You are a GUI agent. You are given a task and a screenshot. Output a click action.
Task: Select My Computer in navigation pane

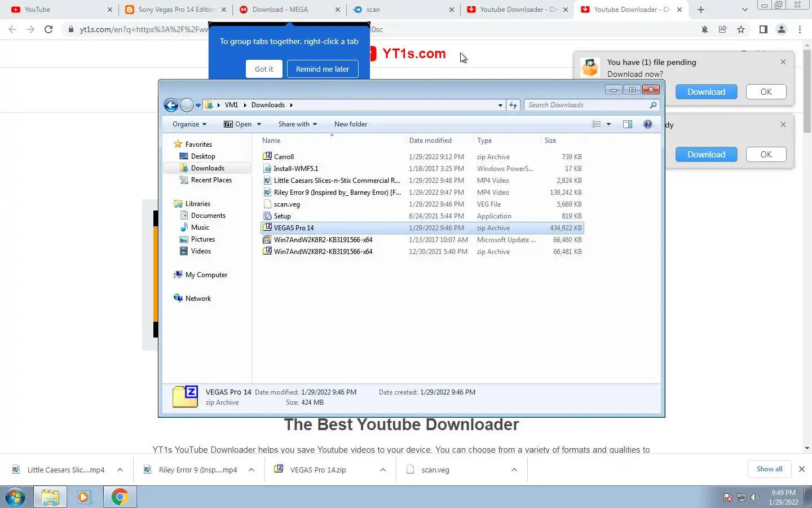[206, 275]
